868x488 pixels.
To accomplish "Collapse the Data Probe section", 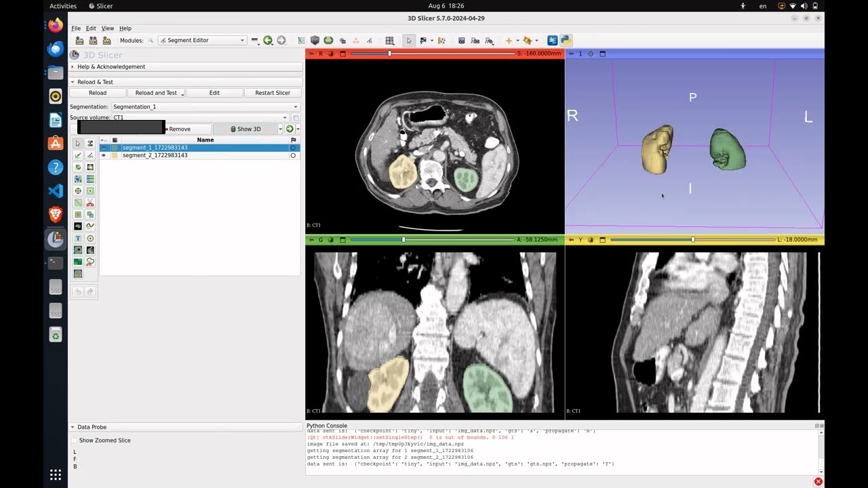I will 185,427.
